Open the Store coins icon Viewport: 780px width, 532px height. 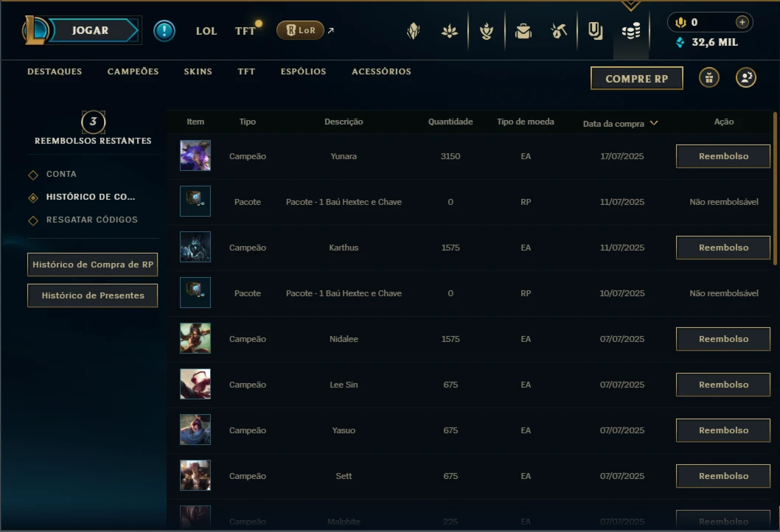[x=631, y=32]
